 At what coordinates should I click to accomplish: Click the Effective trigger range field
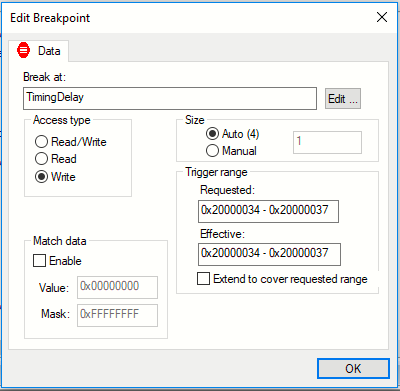click(x=269, y=254)
